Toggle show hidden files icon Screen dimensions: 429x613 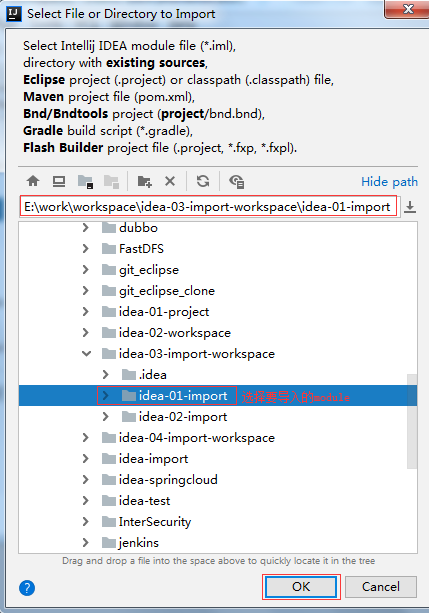tap(237, 182)
